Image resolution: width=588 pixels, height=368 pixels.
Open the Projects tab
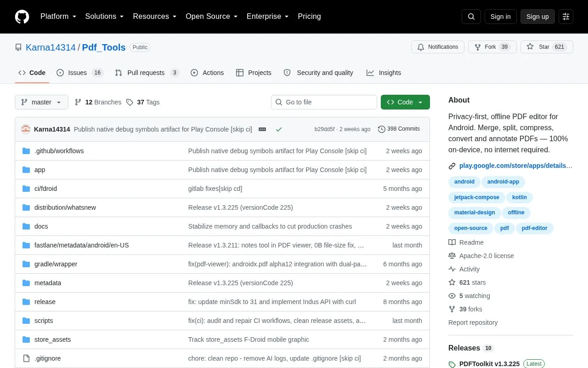[x=254, y=73]
